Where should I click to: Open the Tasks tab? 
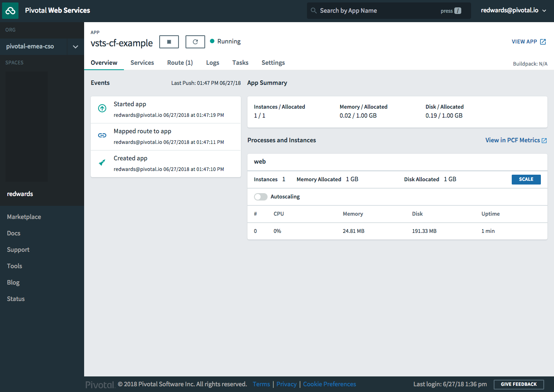pos(240,63)
